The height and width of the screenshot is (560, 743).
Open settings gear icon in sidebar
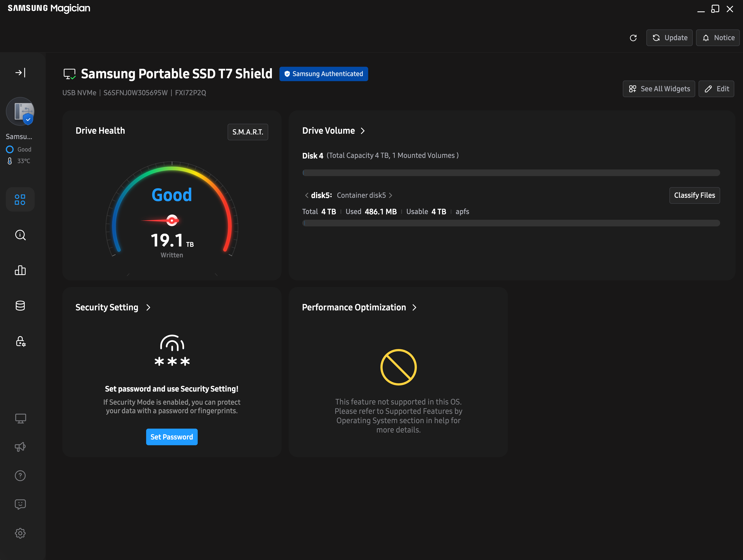tap(20, 533)
